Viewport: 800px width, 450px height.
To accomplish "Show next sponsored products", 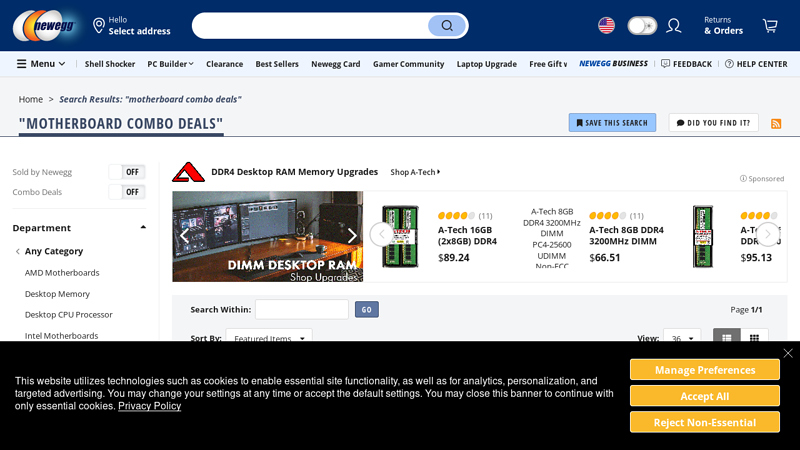I will [x=768, y=235].
